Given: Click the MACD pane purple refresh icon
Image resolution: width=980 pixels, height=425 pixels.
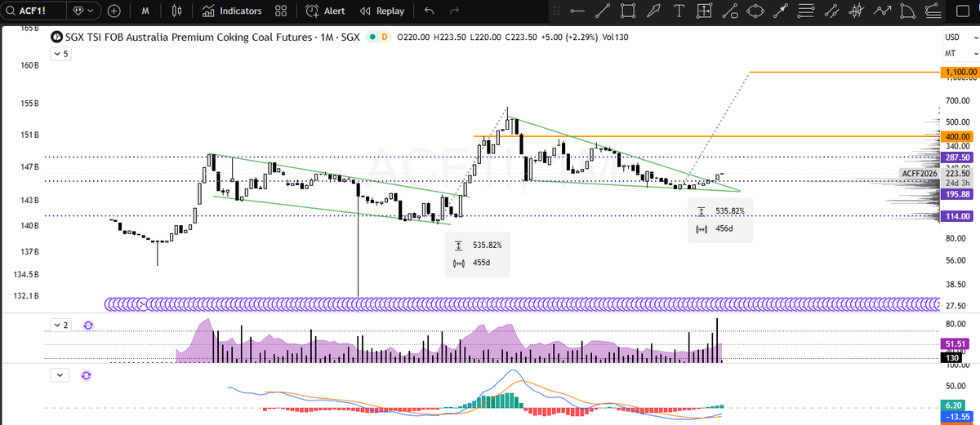Looking at the screenshot, I should pyautogui.click(x=88, y=375).
